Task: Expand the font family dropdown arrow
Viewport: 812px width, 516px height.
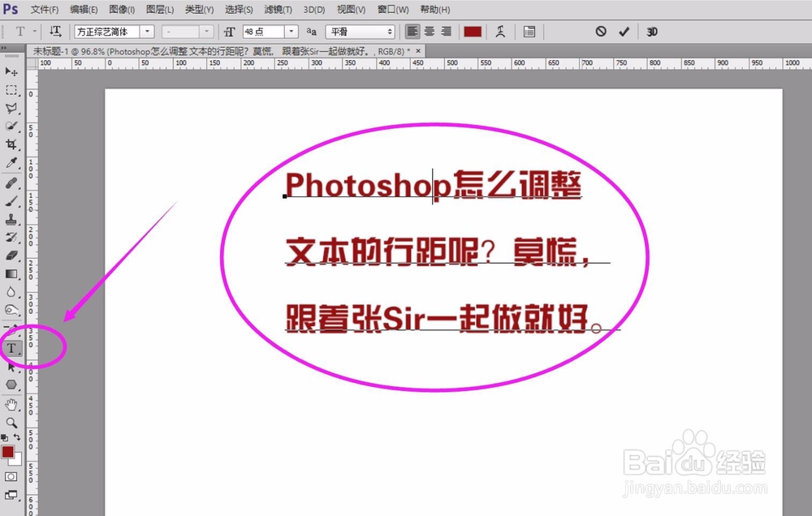Action: point(148,32)
